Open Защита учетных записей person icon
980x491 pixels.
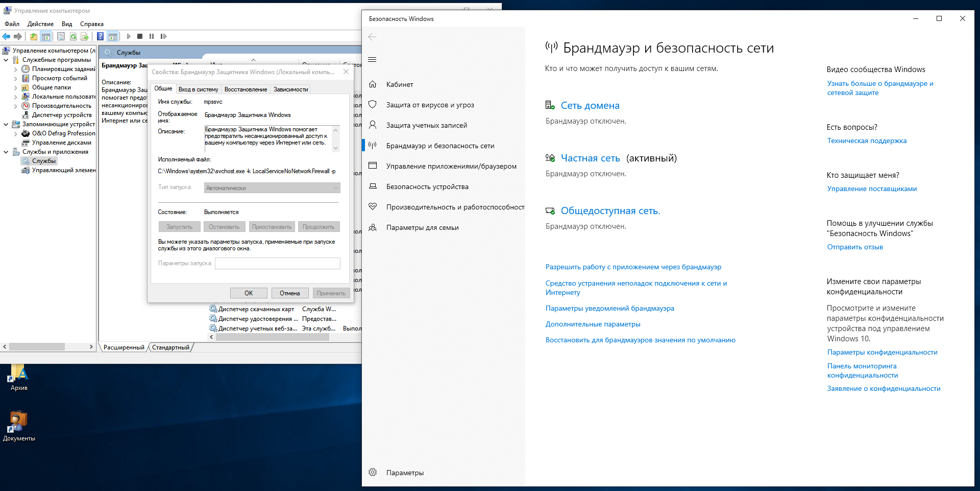(373, 125)
